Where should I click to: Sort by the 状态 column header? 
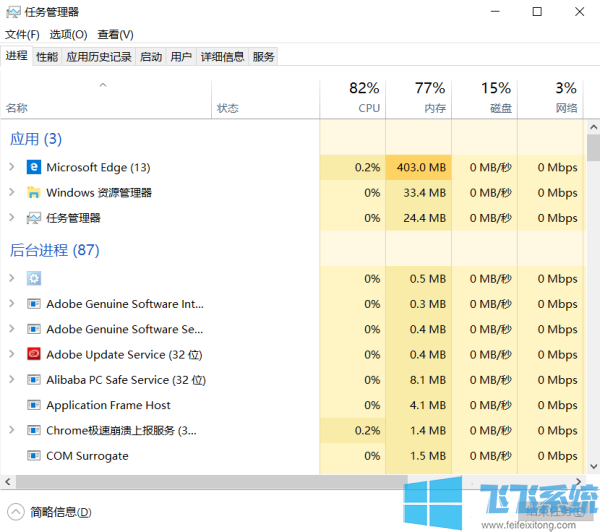point(265,99)
